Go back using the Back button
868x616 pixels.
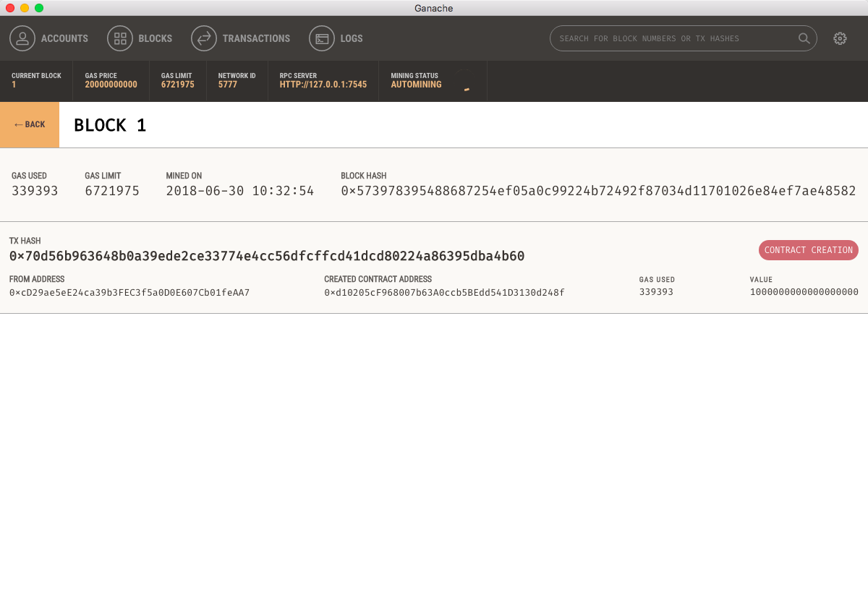pos(30,124)
